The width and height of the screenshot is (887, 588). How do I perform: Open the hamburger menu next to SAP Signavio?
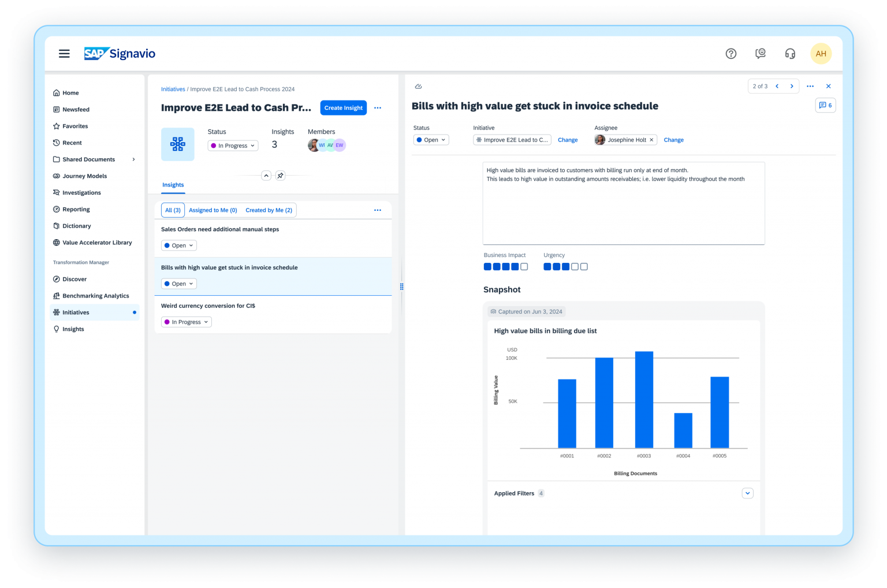pos(64,53)
